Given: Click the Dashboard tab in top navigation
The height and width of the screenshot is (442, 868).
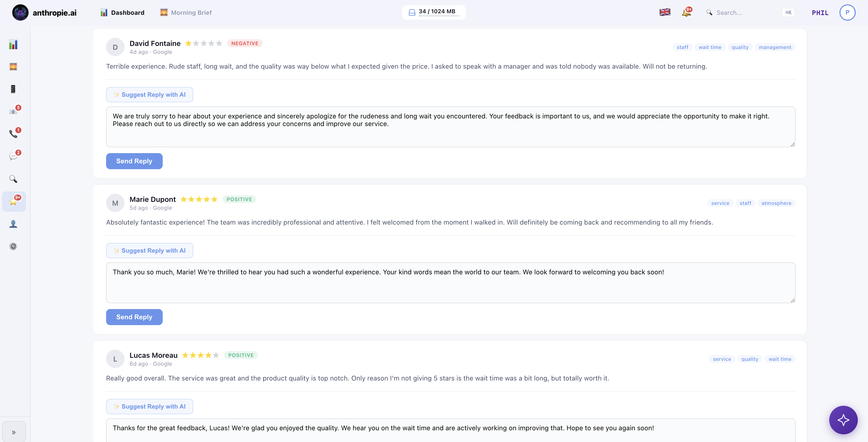Looking at the screenshot, I should 122,13.
